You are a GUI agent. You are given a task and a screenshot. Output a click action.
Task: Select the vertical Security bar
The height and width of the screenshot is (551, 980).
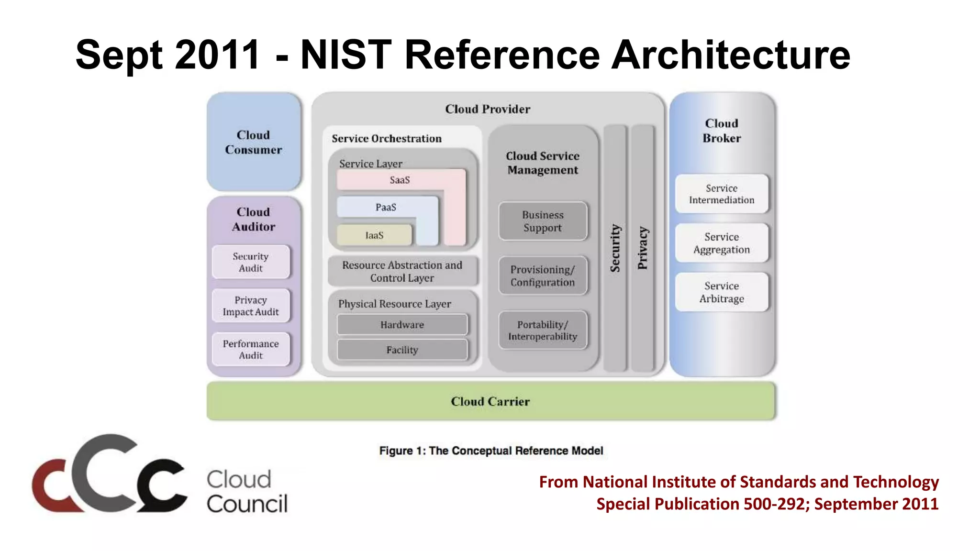(615, 248)
